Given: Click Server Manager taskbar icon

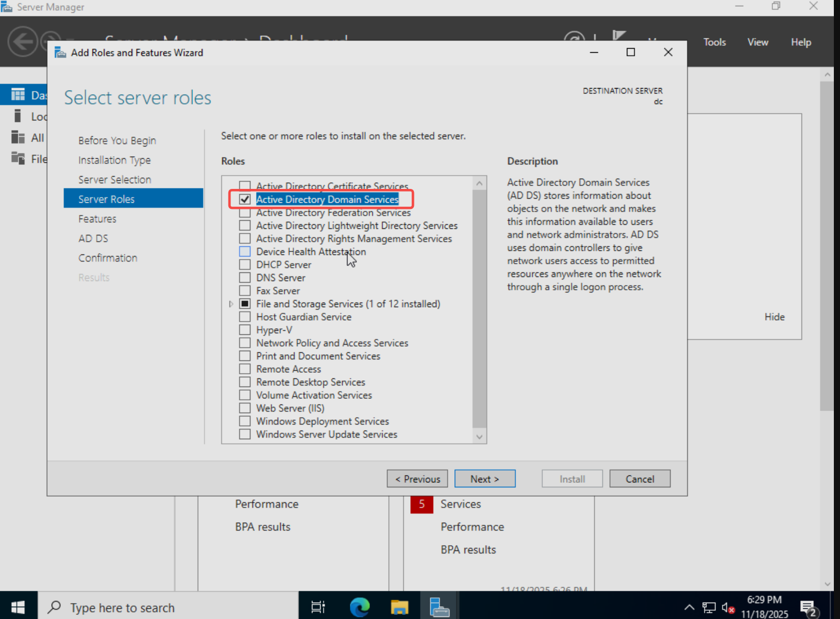Looking at the screenshot, I should point(439,607).
